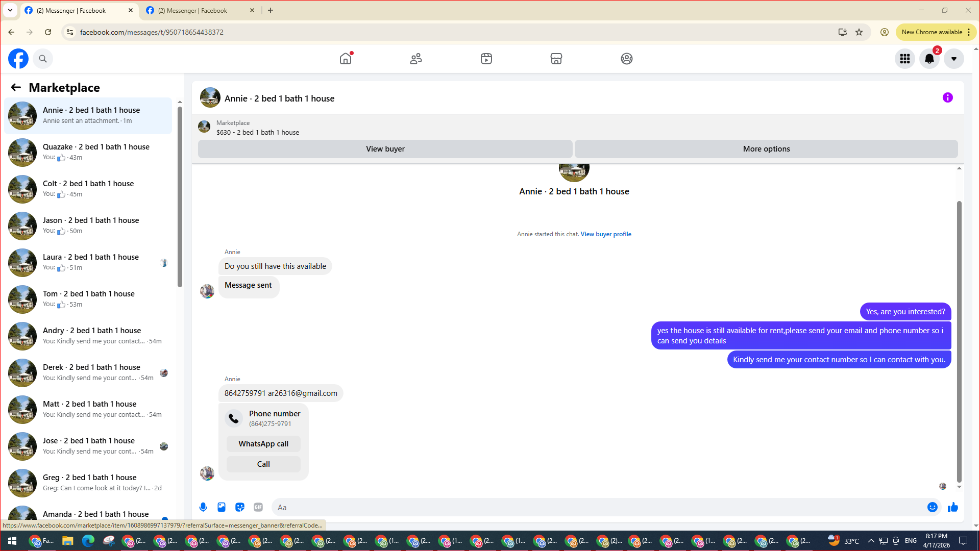Open Facebook notifications bell
The width and height of the screenshot is (980, 551).
(x=929, y=59)
